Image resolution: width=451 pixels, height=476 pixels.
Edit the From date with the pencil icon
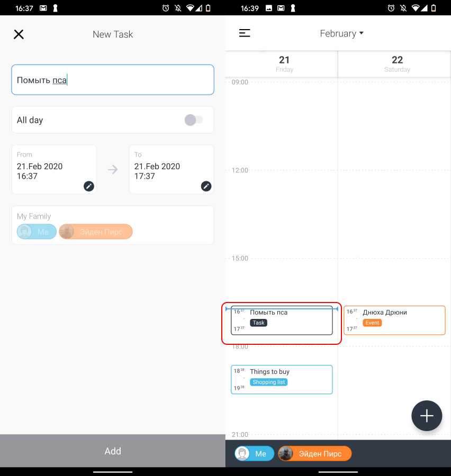tap(89, 186)
